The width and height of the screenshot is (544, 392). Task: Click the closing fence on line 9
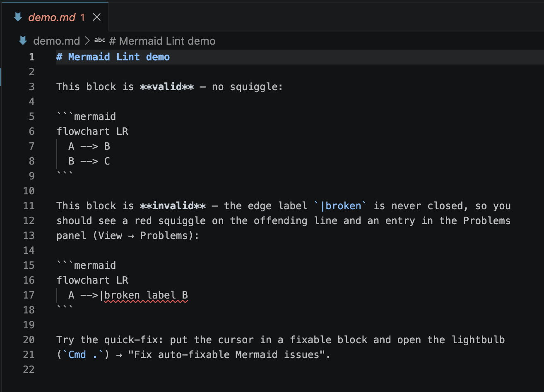[65, 175]
